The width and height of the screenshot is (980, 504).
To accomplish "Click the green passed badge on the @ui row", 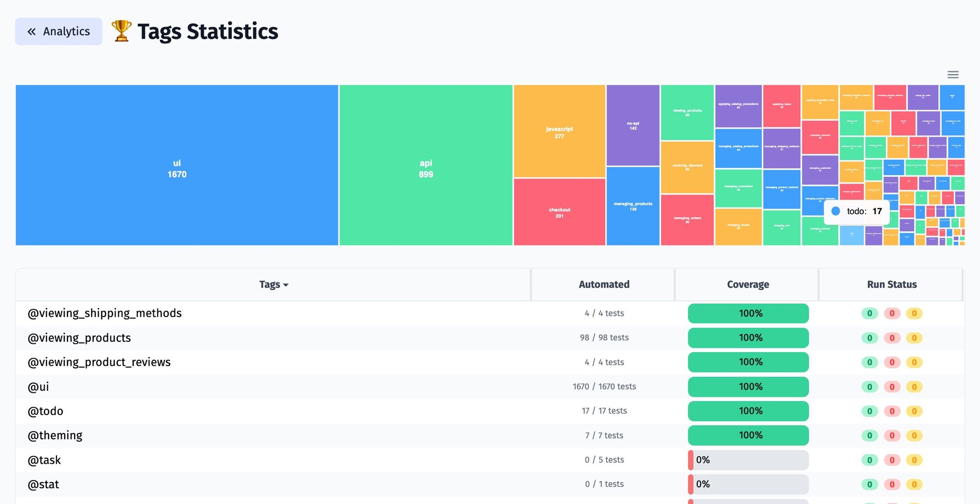I will 869,386.
